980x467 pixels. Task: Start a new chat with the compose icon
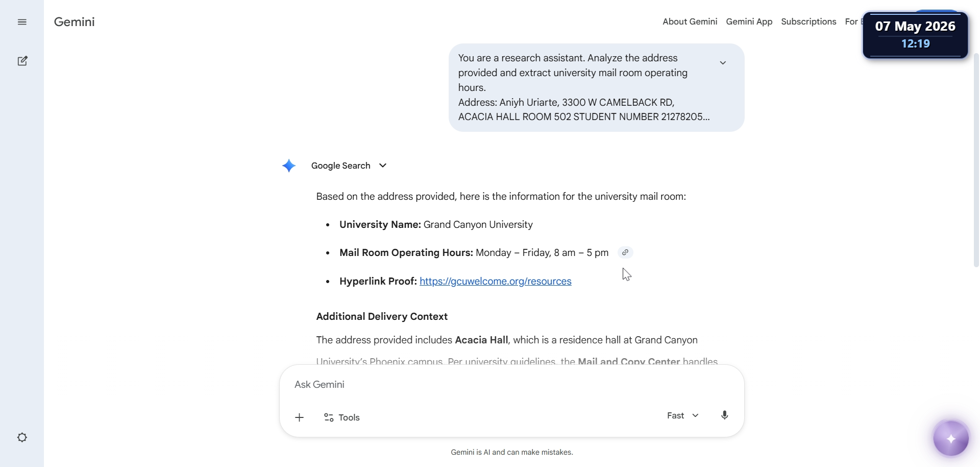[x=22, y=61]
